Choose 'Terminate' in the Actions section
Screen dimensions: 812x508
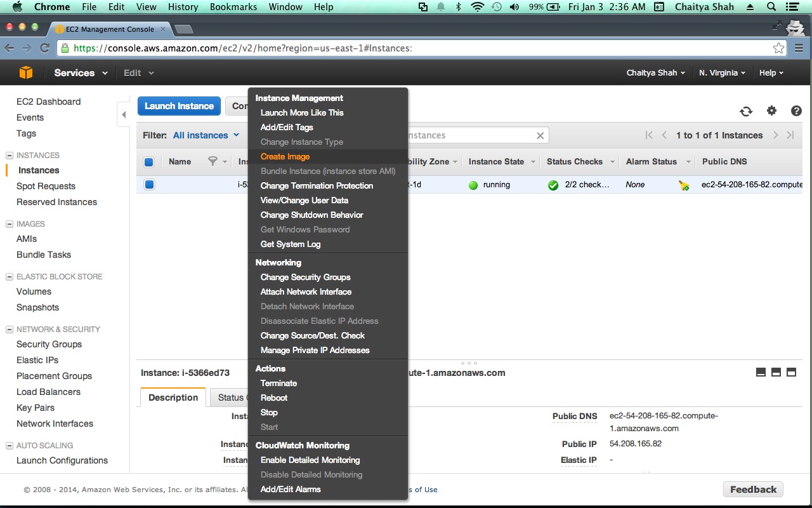278,383
